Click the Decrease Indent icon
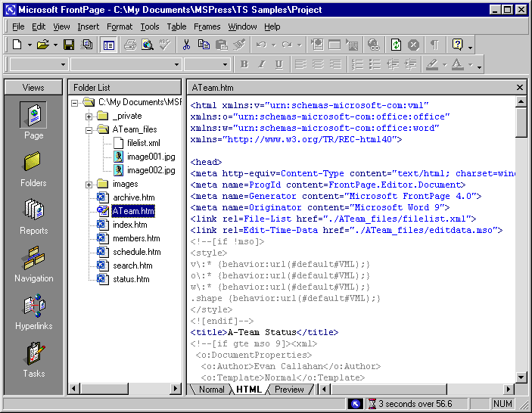532x413 pixels. [x=393, y=64]
